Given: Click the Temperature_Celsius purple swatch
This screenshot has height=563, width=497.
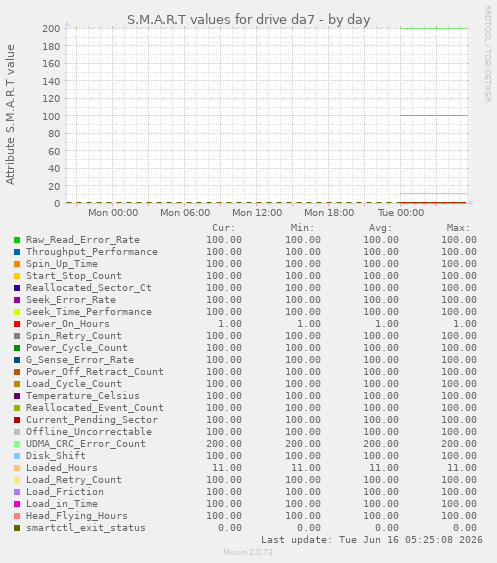Looking at the screenshot, I should 17,396.
